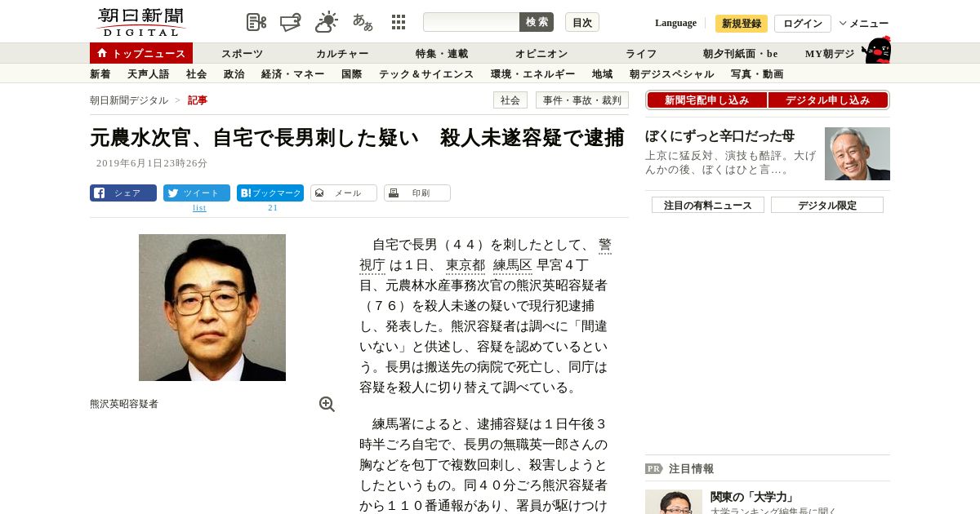
Task: Open 天声人語 in sub navigation
Action: 149,74
